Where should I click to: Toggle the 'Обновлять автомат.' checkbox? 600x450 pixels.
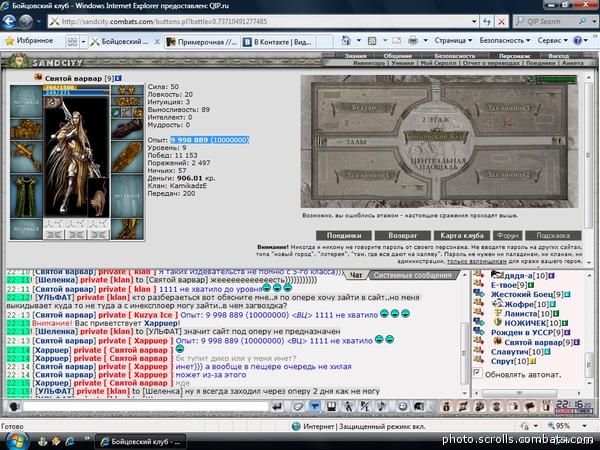coord(477,372)
